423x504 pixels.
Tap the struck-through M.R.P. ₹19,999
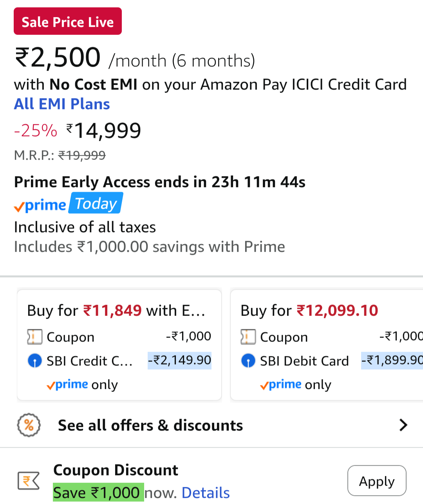point(81,156)
